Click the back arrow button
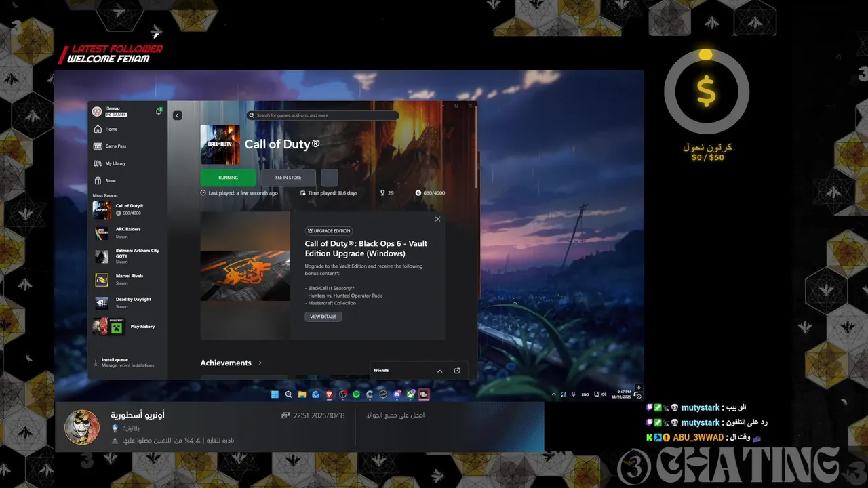868x488 pixels. click(x=177, y=115)
